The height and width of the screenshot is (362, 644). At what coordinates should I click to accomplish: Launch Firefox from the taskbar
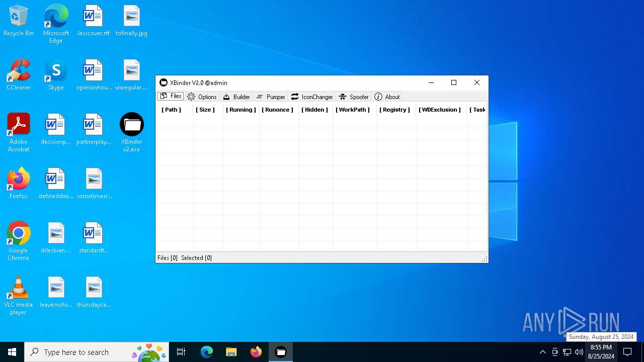click(x=256, y=352)
